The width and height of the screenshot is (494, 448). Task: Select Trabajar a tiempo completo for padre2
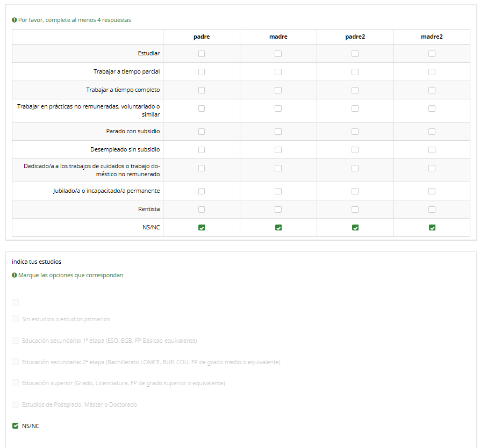(355, 90)
